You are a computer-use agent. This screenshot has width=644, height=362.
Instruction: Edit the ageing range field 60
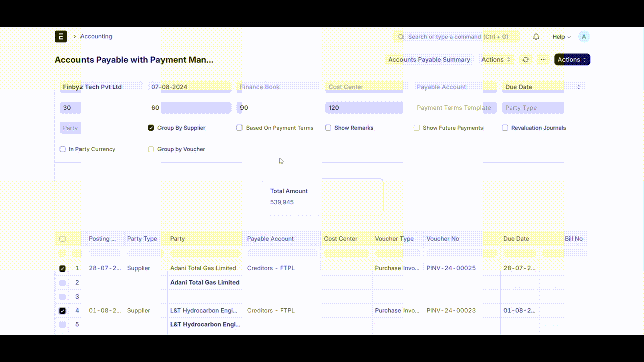[190, 108]
